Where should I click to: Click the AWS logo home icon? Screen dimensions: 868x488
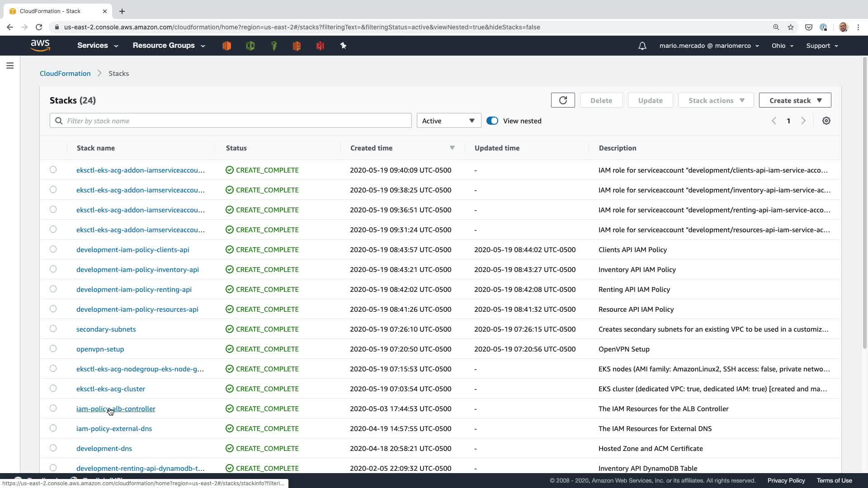pyautogui.click(x=40, y=45)
